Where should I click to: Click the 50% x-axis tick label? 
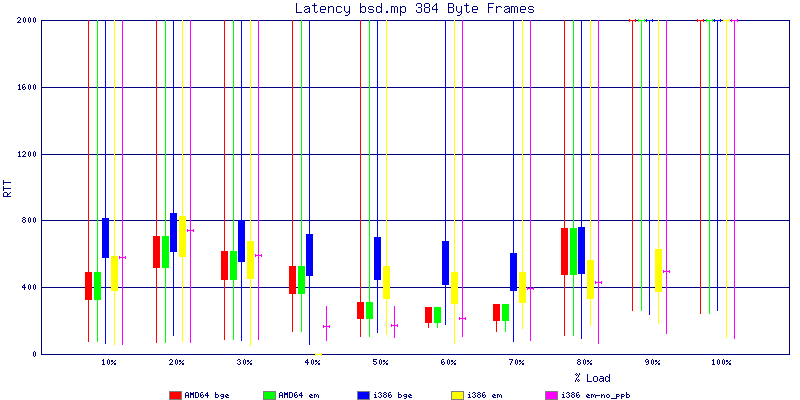[381, 362]
